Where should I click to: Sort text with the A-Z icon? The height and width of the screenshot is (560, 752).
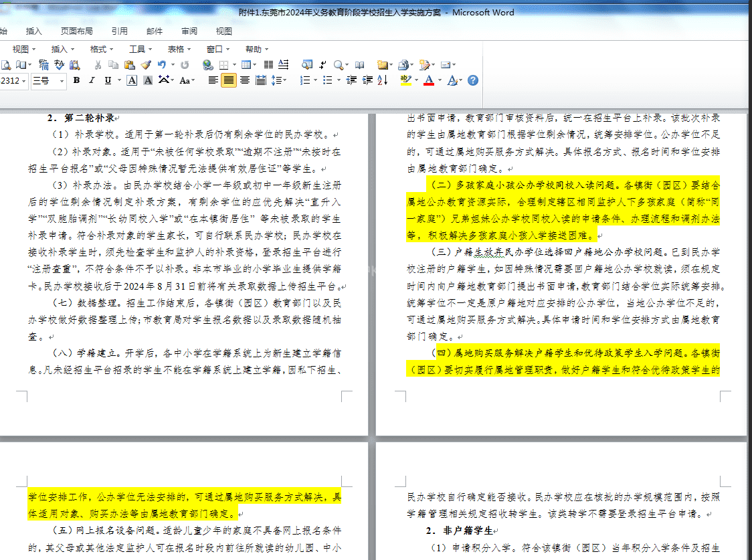(383, 80)
